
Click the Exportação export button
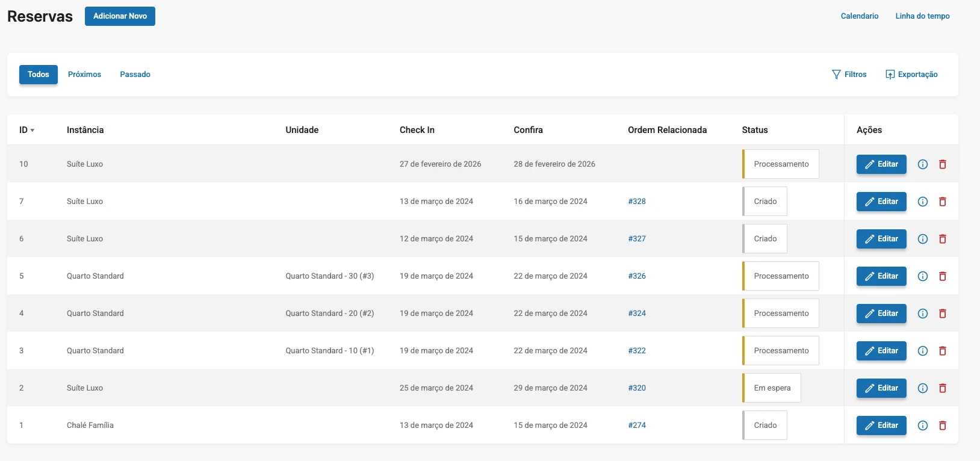(x=911, y=75)
